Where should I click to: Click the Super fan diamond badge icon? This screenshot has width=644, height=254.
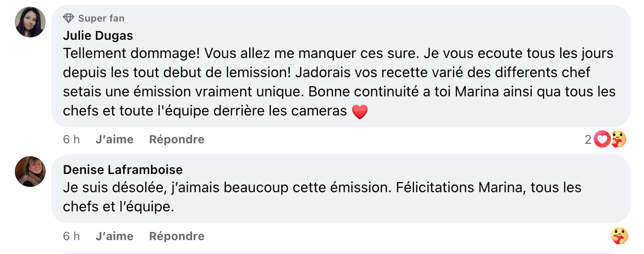[69, 18]
